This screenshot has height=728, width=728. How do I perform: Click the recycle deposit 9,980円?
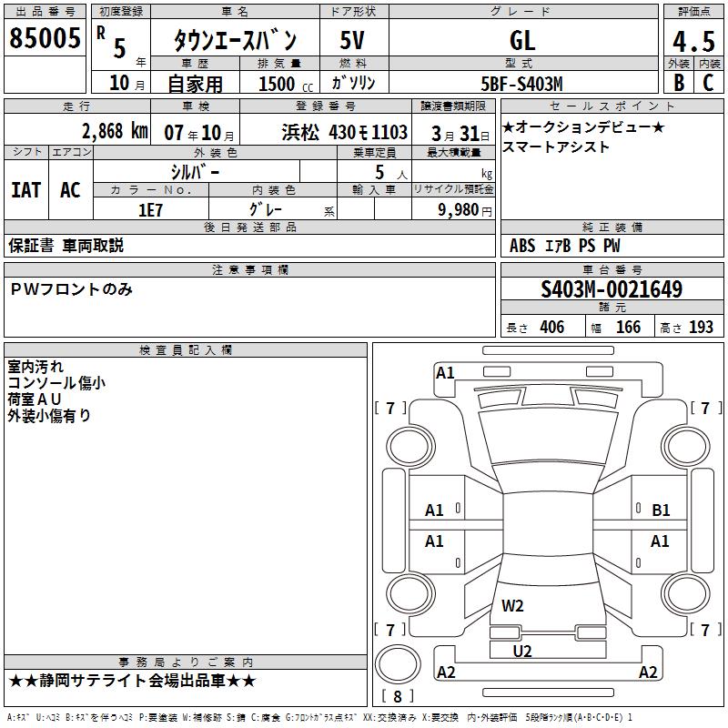(x=465, y=210)
